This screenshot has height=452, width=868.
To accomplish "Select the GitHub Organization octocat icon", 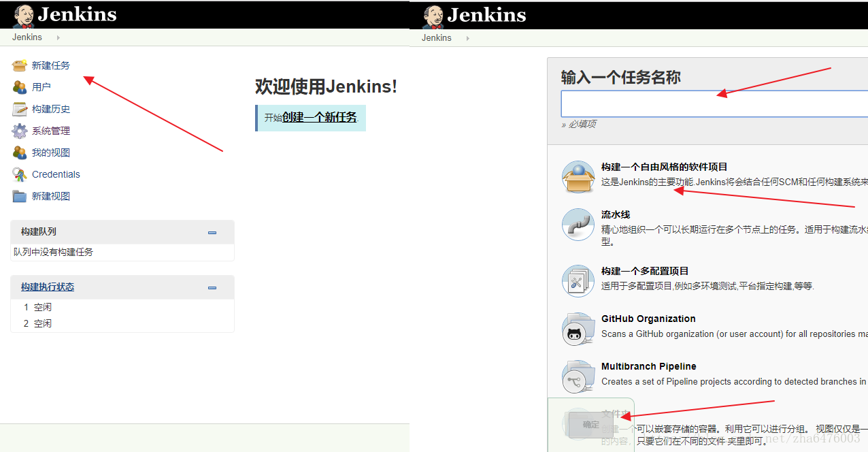I will pos(578,329).
